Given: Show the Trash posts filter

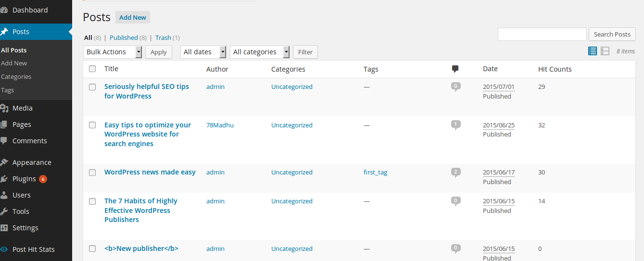Looking at the screenshot, I should click(163, 37).
